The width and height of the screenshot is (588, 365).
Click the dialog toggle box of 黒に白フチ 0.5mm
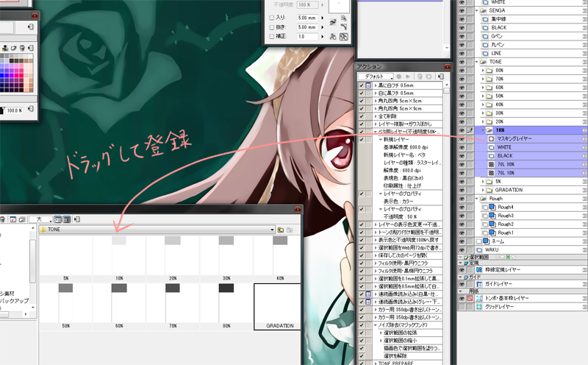pyautogui.click(x=369, y=85)
